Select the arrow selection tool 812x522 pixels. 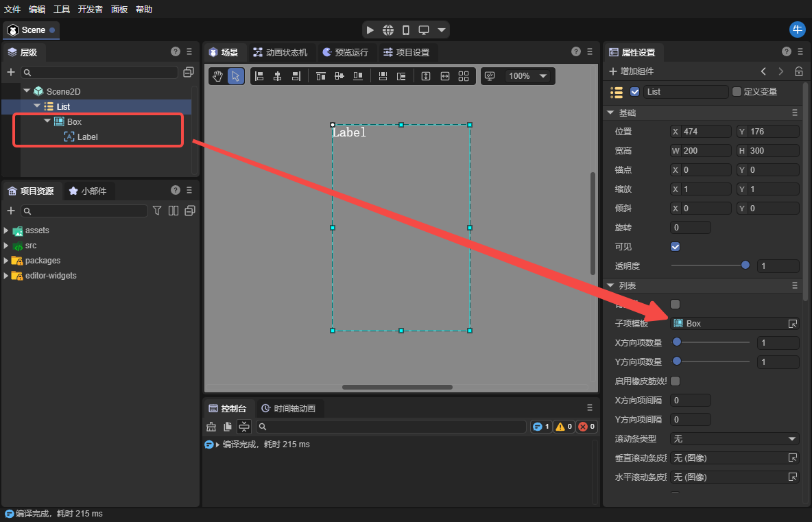click(x=236, y=76)
